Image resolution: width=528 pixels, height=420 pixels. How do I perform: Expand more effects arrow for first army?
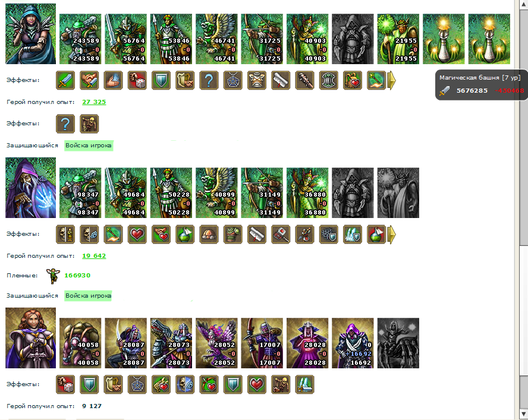392,80
